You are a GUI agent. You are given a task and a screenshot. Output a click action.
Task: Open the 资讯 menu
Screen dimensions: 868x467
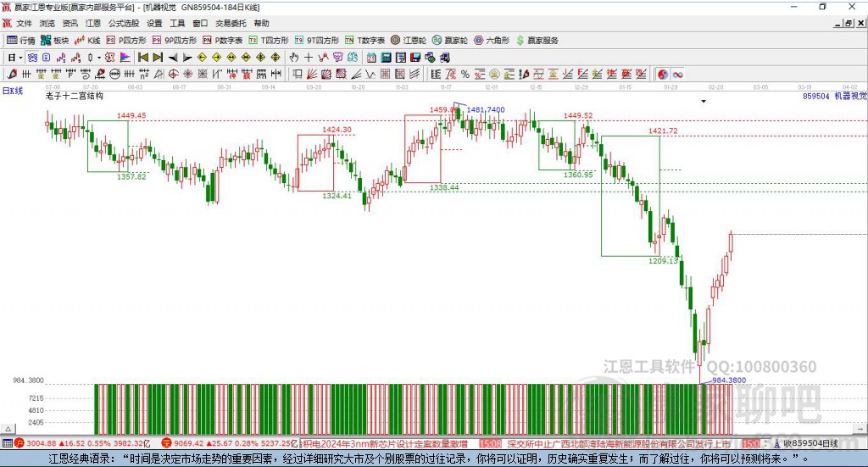(70, 23)
